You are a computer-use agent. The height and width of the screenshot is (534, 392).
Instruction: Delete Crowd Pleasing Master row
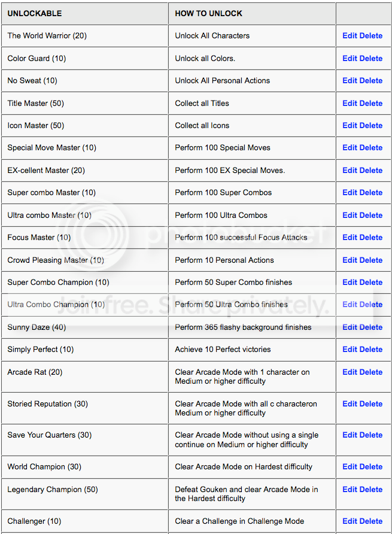click(x=371, y=260)
